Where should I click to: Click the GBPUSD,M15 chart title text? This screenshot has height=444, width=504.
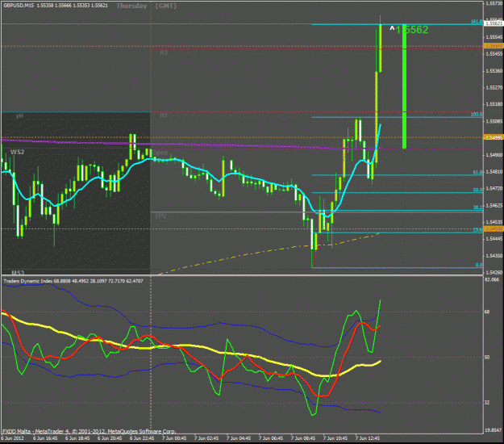coord(19,6)
